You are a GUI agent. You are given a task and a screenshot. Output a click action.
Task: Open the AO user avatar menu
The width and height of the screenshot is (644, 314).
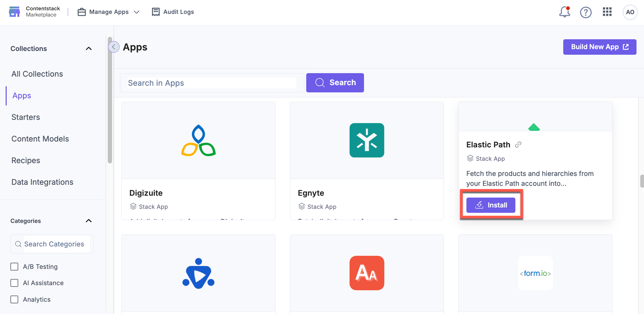630,12
